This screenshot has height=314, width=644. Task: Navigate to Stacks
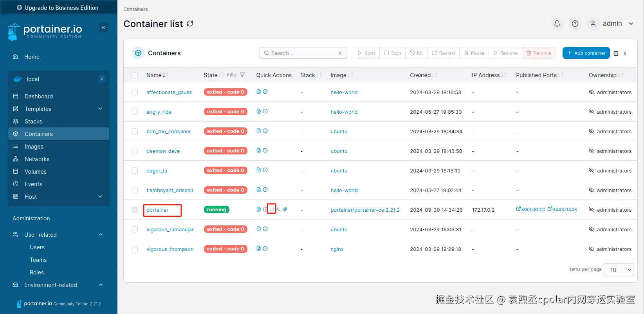point(33,122)
